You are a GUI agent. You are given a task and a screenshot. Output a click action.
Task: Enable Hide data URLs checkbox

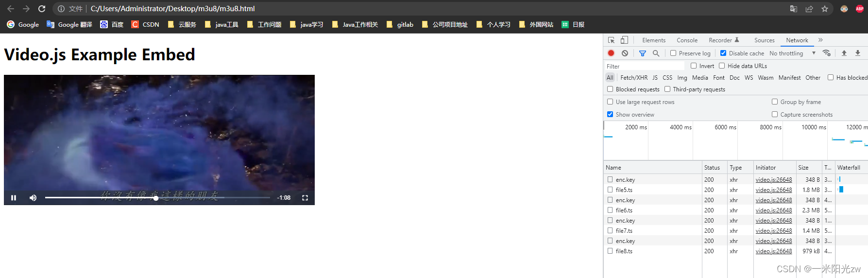722,66
